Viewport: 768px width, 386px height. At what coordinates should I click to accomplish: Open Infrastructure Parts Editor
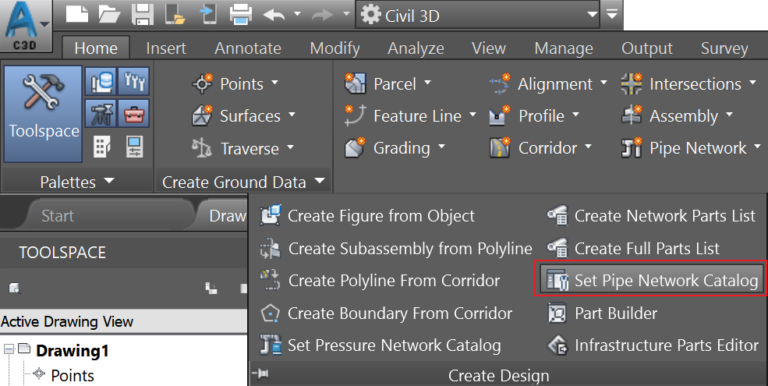(652, 345)
